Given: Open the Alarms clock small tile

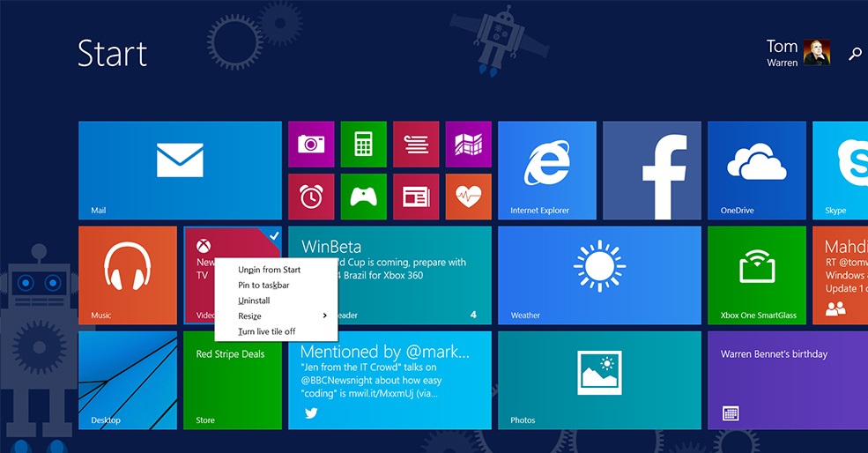Looking at the screenshot, I should point(311,197).
